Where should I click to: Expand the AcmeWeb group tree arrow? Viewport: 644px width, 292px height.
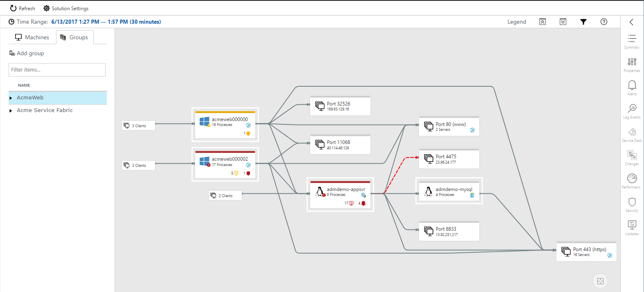tap(11, 98)
